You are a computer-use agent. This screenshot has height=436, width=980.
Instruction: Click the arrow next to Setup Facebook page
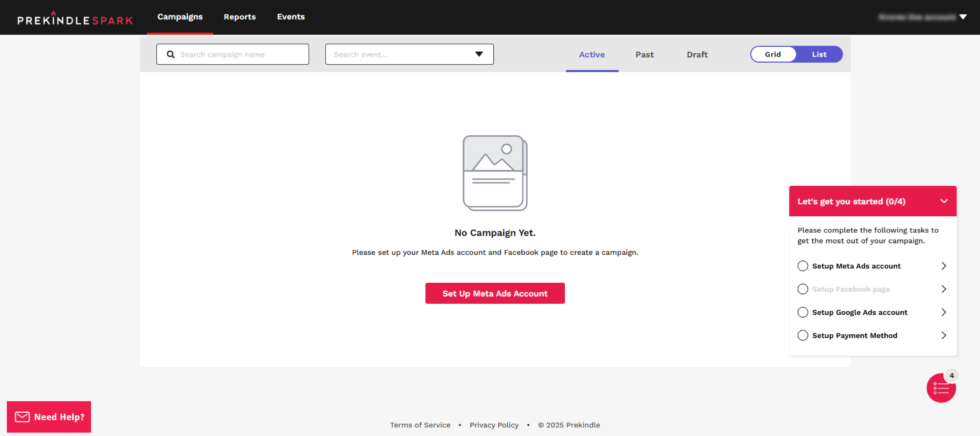click(x=944, y=289)
